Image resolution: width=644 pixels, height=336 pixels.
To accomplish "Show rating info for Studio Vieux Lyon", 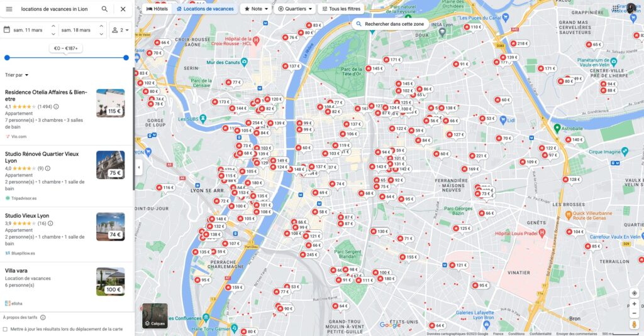I will point(50,224).
